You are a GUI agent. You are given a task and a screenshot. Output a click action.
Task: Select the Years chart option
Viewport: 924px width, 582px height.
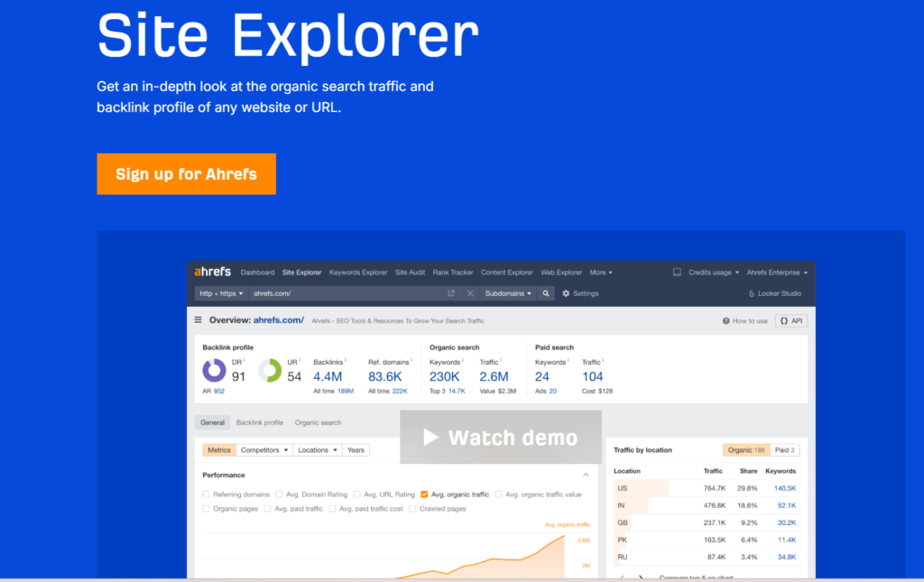[356, 450]
